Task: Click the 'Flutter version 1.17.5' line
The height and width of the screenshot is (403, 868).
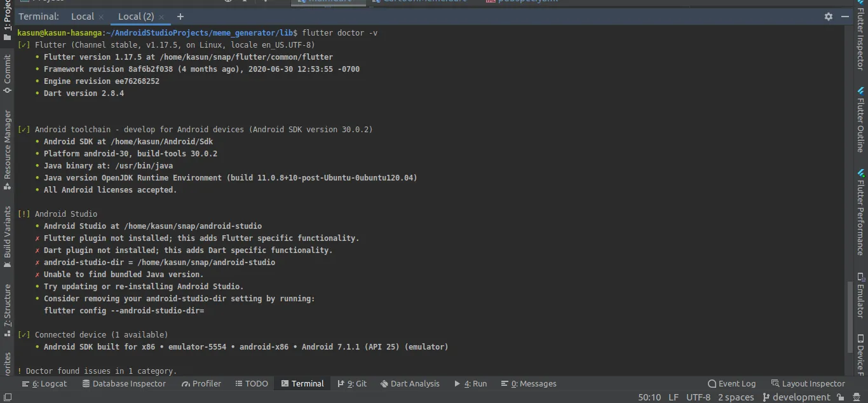Action: pos(188,57)
